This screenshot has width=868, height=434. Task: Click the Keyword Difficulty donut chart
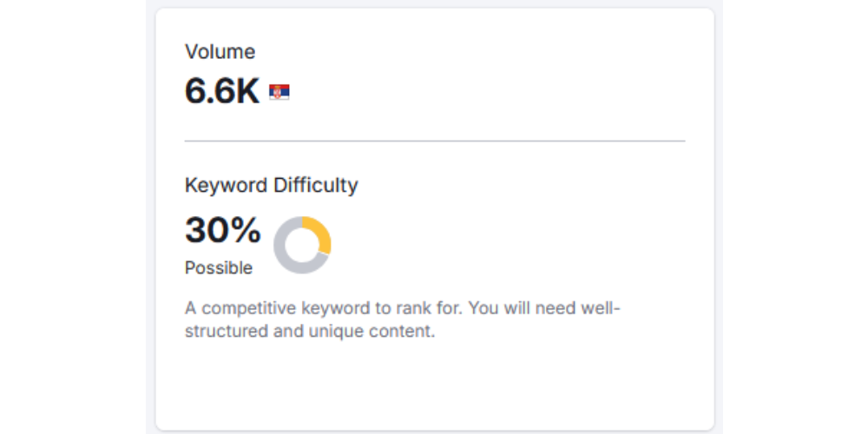302,246
